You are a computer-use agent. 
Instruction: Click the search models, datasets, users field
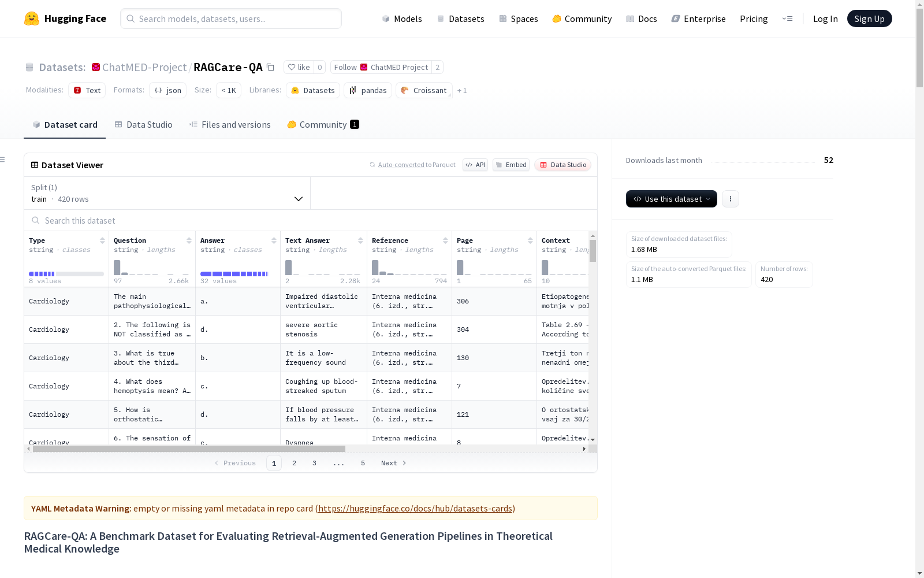tap(231, 18)
